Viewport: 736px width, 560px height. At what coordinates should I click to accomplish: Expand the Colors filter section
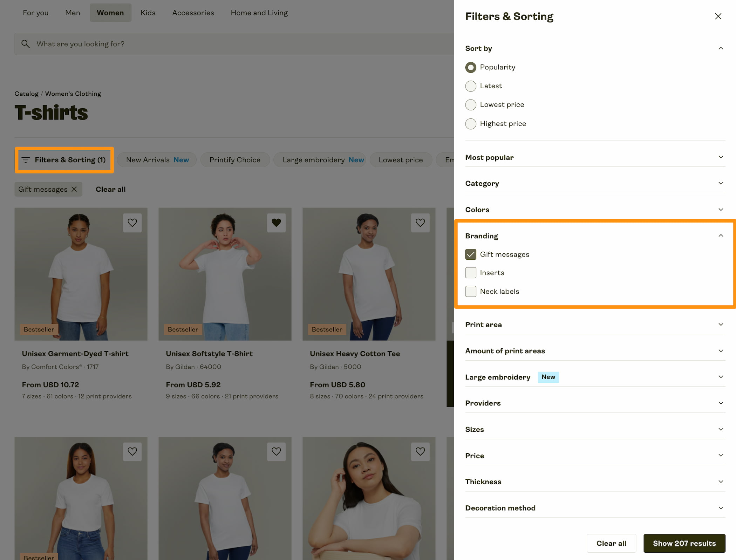tap(595, 210)
